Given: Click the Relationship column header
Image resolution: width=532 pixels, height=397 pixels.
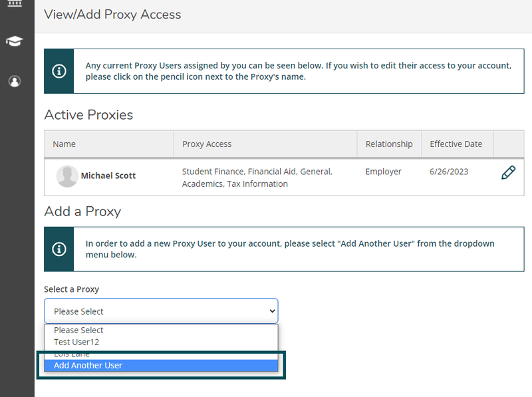Looking at the screenshot, I should 389,144.
